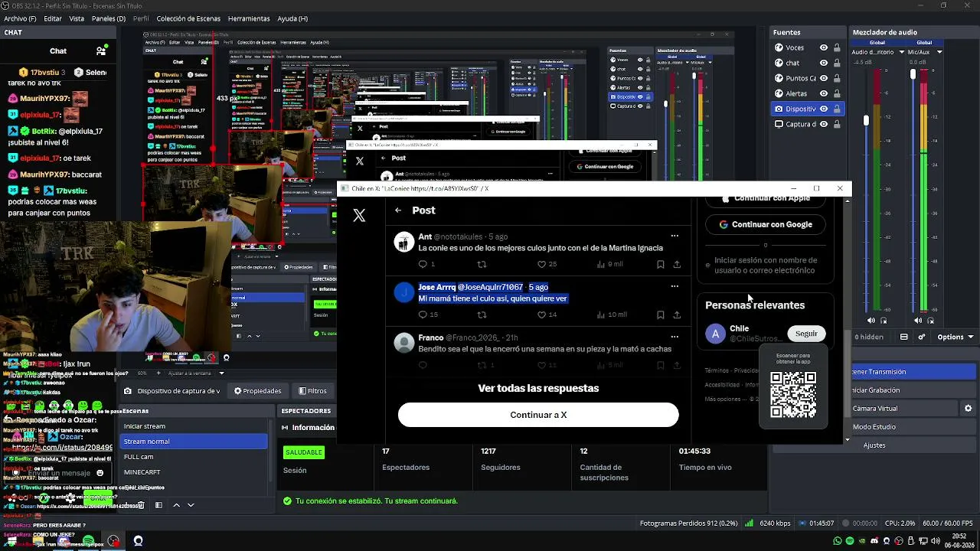Mute the Mic/Aux channel speaker

tap(919, 321)
